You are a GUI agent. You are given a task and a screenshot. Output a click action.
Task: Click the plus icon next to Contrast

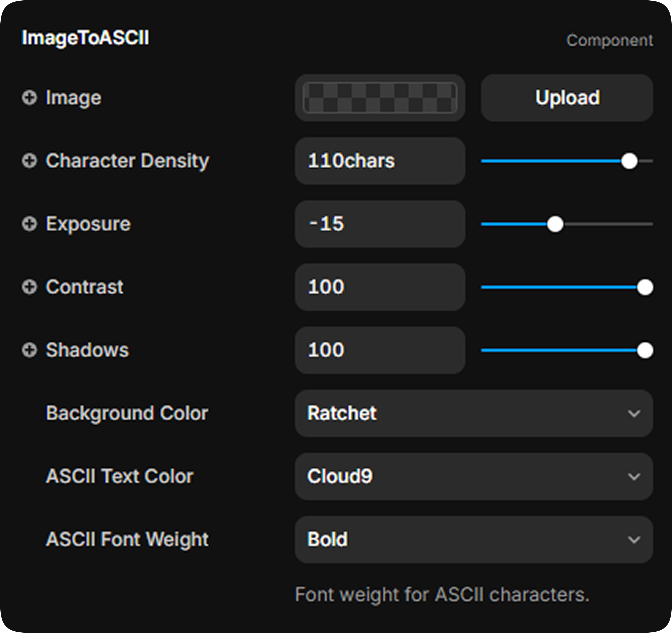coord(30,287)
